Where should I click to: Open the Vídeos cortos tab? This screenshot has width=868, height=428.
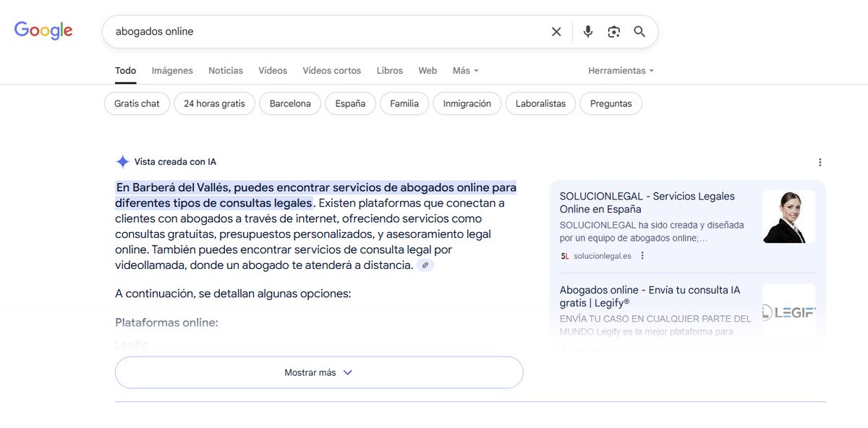click(332, 71)
